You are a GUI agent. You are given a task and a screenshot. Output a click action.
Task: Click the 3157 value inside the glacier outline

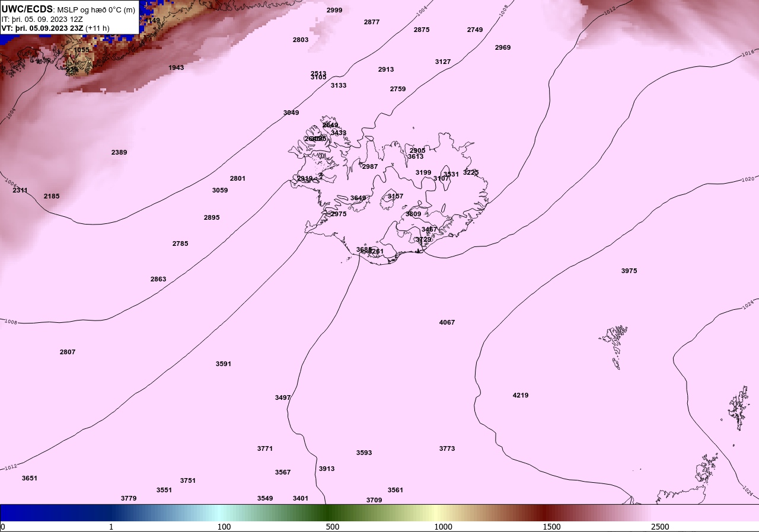396,196
